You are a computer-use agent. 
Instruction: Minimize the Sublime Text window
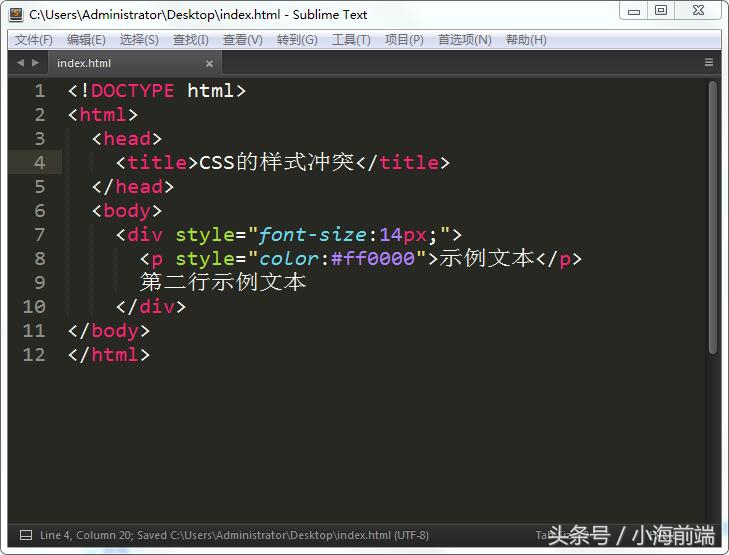[634, 11]
